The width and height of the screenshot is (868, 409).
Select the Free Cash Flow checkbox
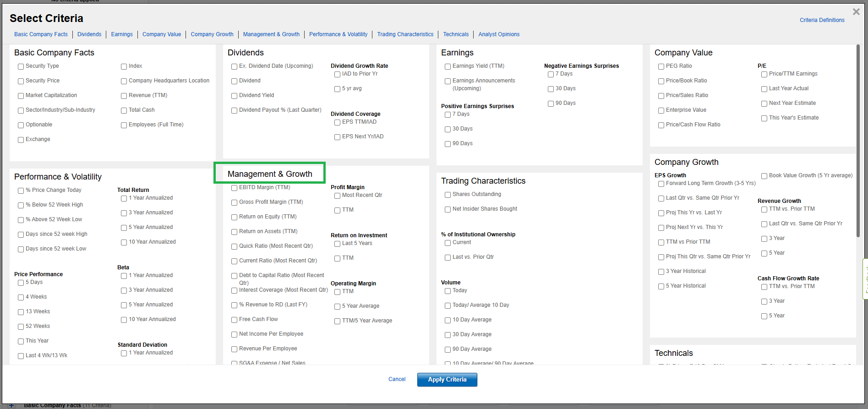point(235,320)
